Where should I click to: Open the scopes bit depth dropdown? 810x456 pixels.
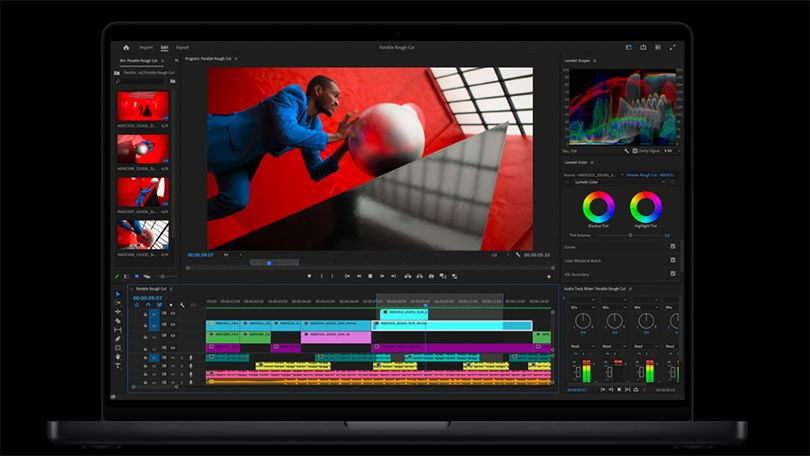pyautogui.click(x=671, y=151)
